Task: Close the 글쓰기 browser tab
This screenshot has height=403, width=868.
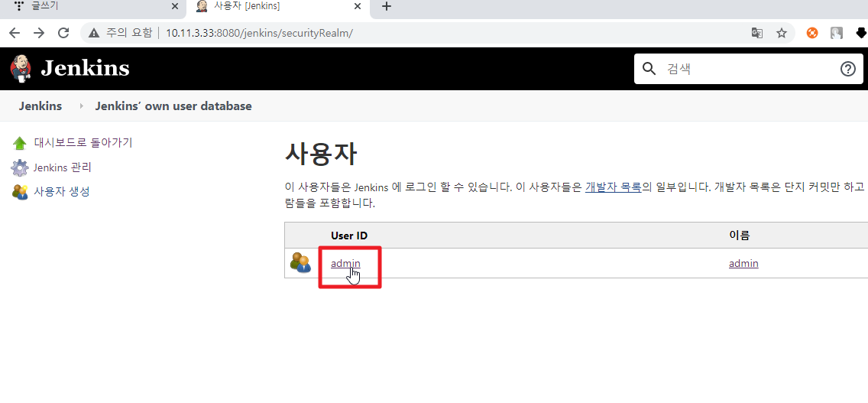Action: tap(175, 7)
